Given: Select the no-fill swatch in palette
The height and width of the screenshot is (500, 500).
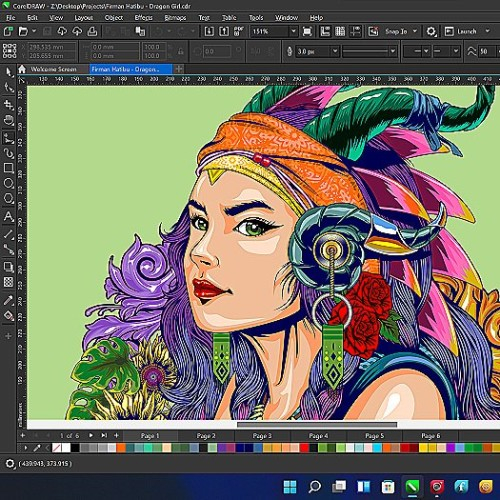Looking at the screenshot, I should pyautogui.click(x=57, y=448).
